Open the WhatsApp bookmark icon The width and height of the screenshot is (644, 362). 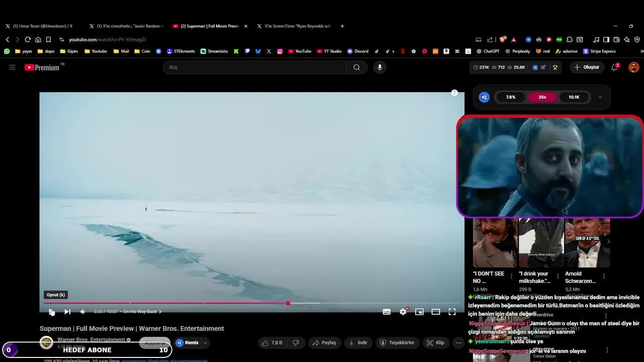(x=7, y=51)
